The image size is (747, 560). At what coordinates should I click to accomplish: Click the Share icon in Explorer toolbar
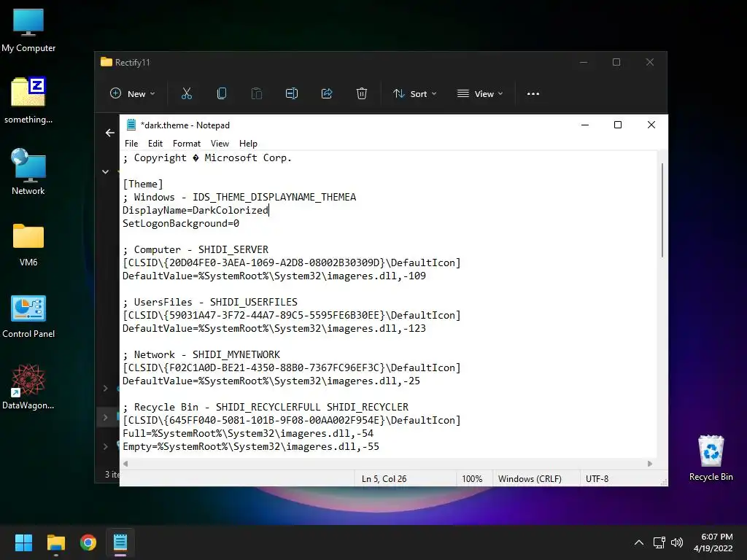coord(327,94)
